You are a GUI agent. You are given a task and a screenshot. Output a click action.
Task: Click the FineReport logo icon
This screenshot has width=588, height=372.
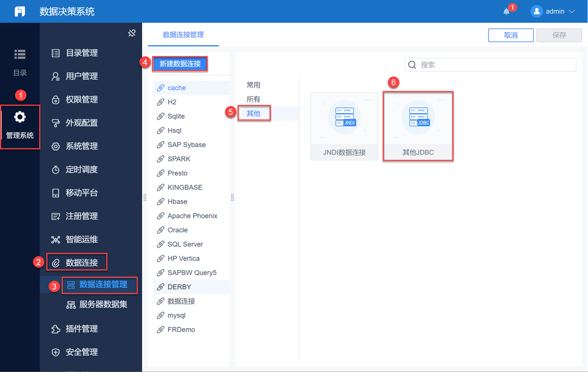20,11
